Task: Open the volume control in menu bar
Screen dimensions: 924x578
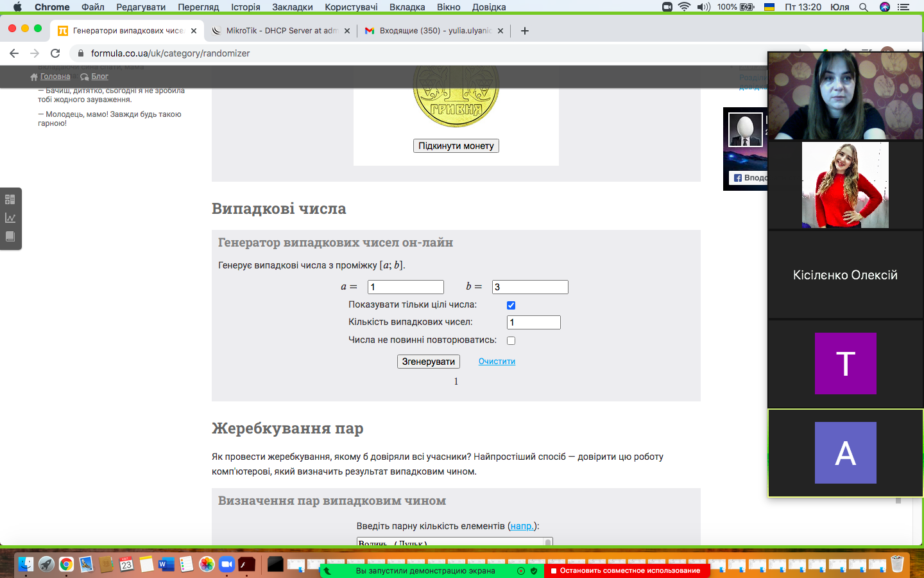Action: click(704, 7)
